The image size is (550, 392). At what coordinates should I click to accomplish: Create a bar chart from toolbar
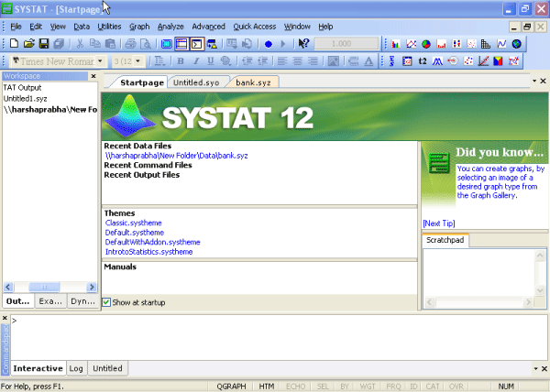pyautogui.click(x=396, y=44)
